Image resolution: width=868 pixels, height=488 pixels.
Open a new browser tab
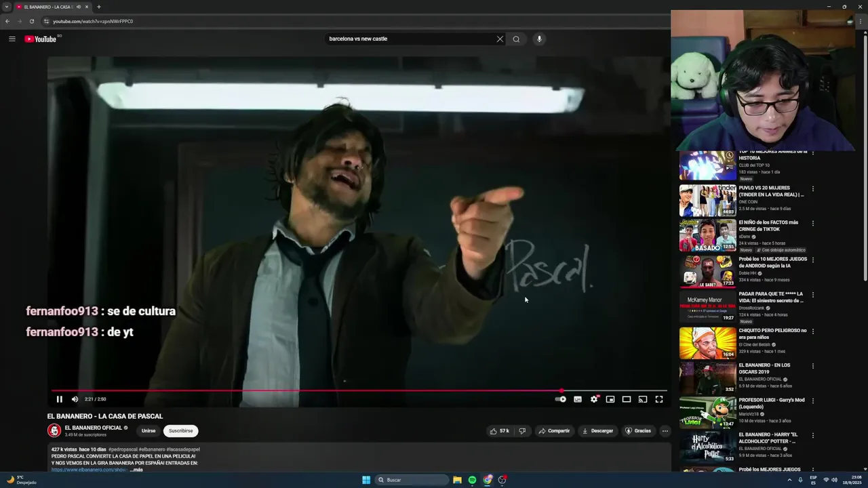click(98, 7)
